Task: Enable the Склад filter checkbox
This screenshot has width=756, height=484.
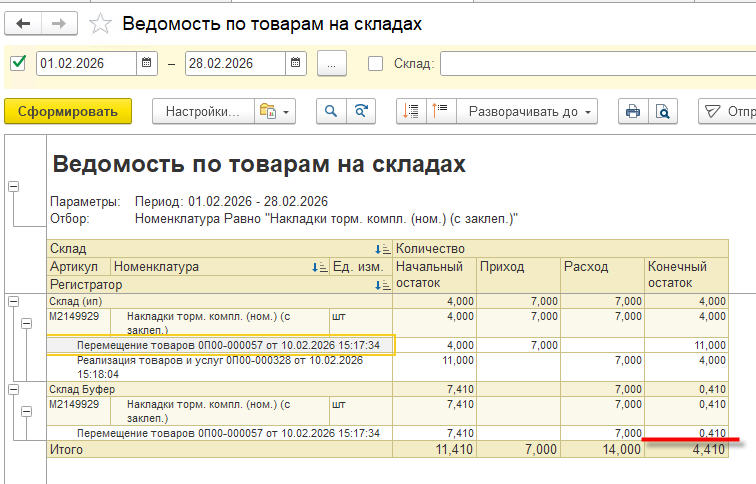Action: coord(376,63)
